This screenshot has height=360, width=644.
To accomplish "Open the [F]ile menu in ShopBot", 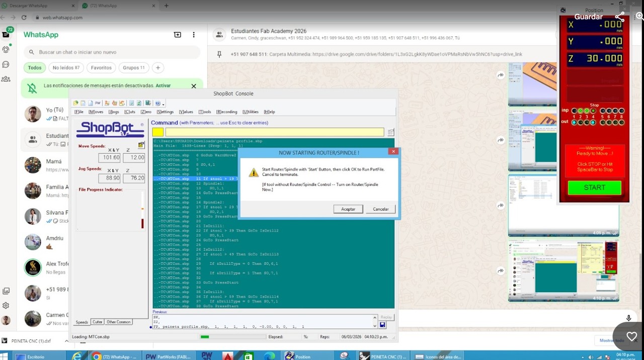I will tap(79, 112).
